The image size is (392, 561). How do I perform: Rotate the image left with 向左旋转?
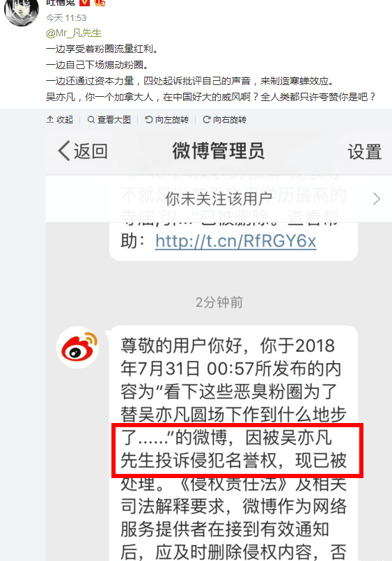167,119
